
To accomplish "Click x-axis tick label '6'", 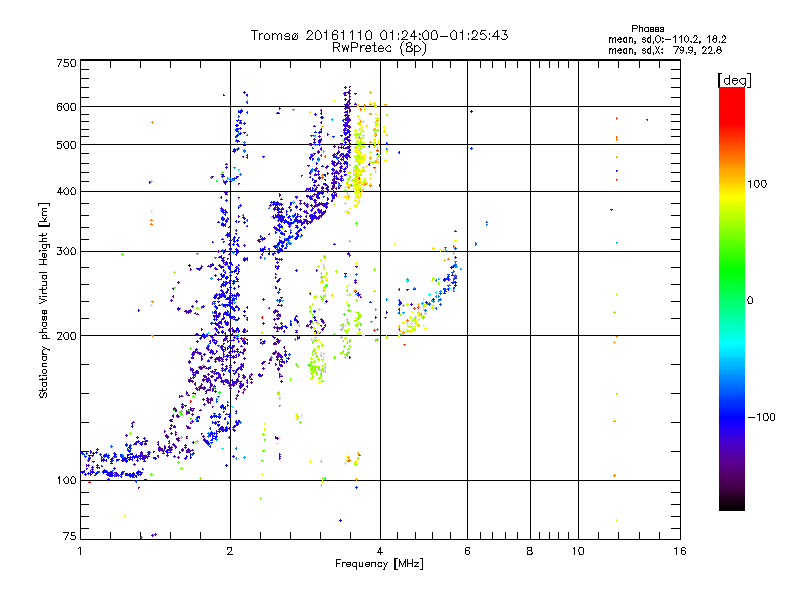I will click(467, 551).
